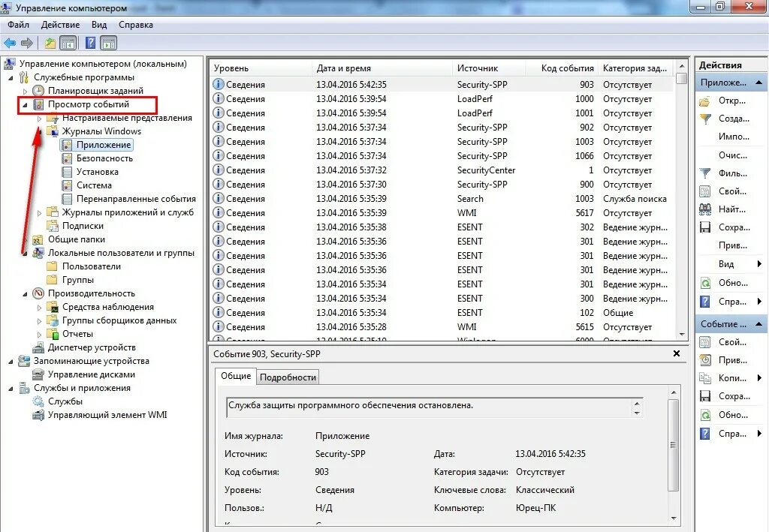769x532 pixels.
Task: Open the Вид menu in menu bar
Action: coord(98,25)
